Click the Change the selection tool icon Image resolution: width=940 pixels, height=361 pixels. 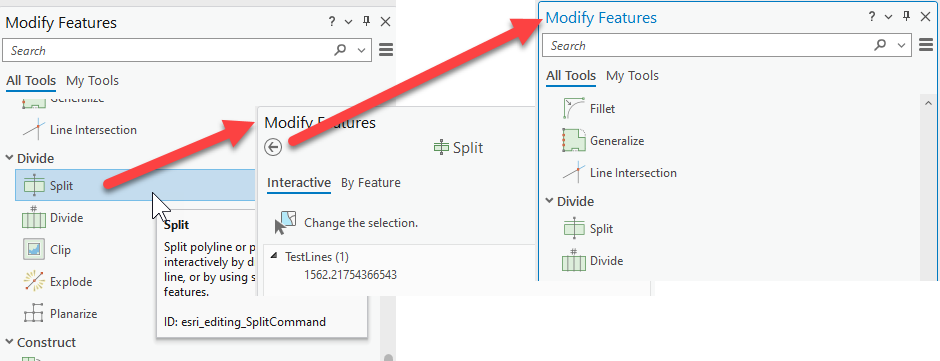(285, 222)
